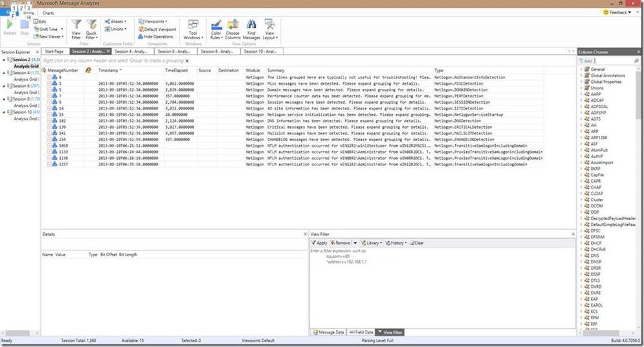Expand the General node in Column Chooser
Image resolution: width=644 pixels, height=347 pixels.
[581, 70]
